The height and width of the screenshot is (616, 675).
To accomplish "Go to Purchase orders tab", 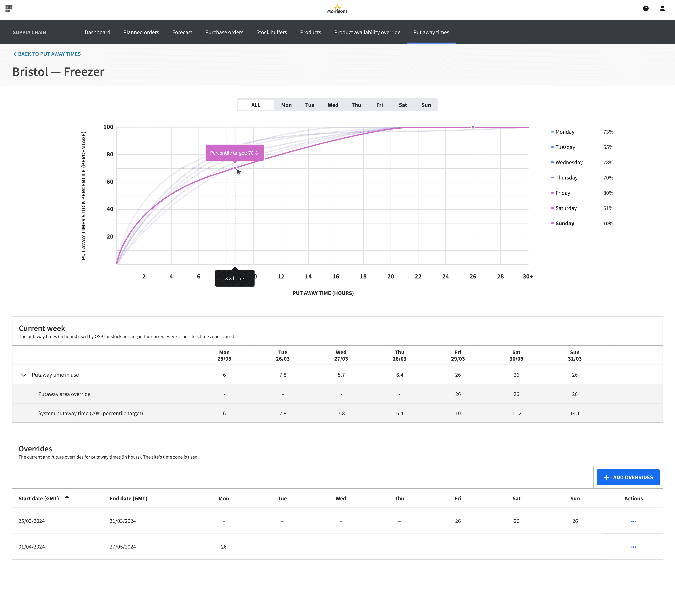I will pyautogui.click(x=224, y=33).
